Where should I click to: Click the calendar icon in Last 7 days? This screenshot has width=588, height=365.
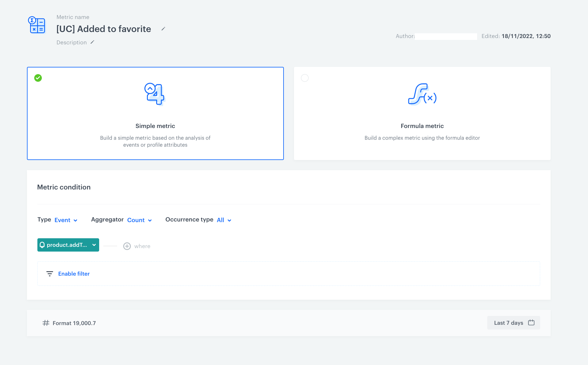[x=531, y=323]
